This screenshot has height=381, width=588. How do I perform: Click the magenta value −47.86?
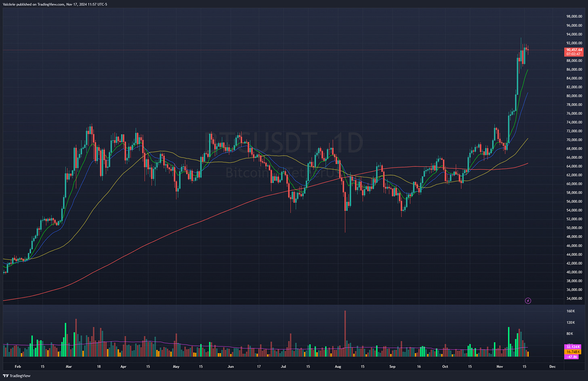pyautogui.click(x=572, y=357)
